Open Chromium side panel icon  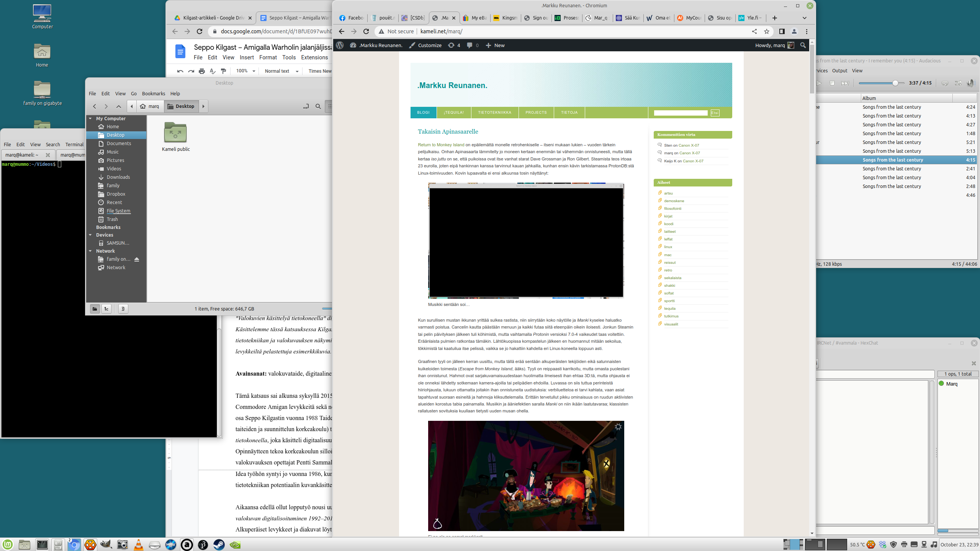[x=782, y=31]
